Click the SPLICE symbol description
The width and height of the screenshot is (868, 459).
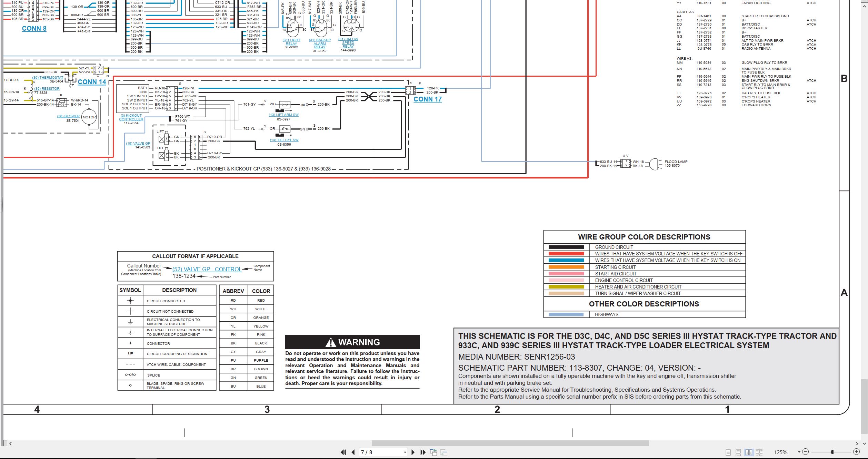153,375
